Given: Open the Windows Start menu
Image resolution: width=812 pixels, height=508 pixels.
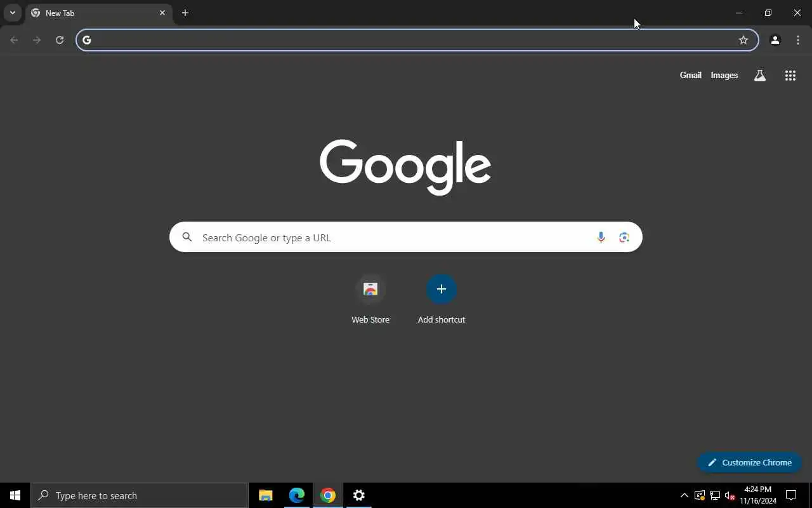Looking at the screenshot, I should click(x=15, y=495).
